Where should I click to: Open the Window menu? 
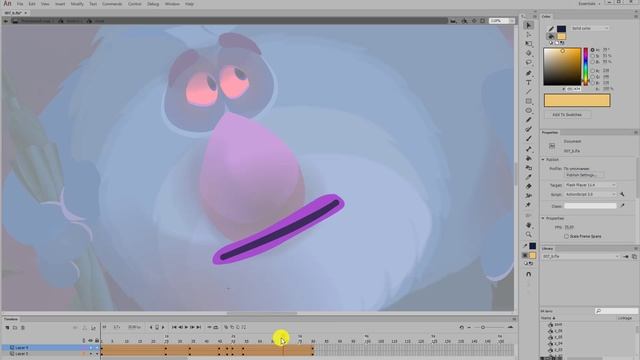click(x=172, y=4)
